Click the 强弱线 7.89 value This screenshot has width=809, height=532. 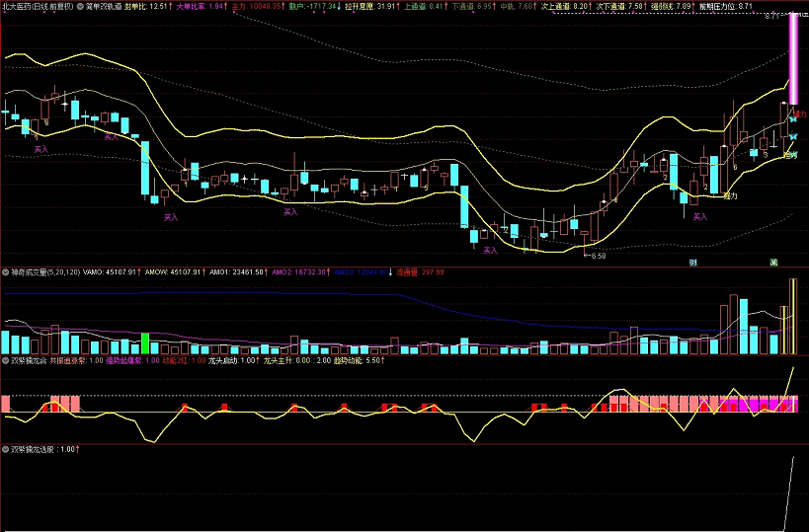(673, 7)
